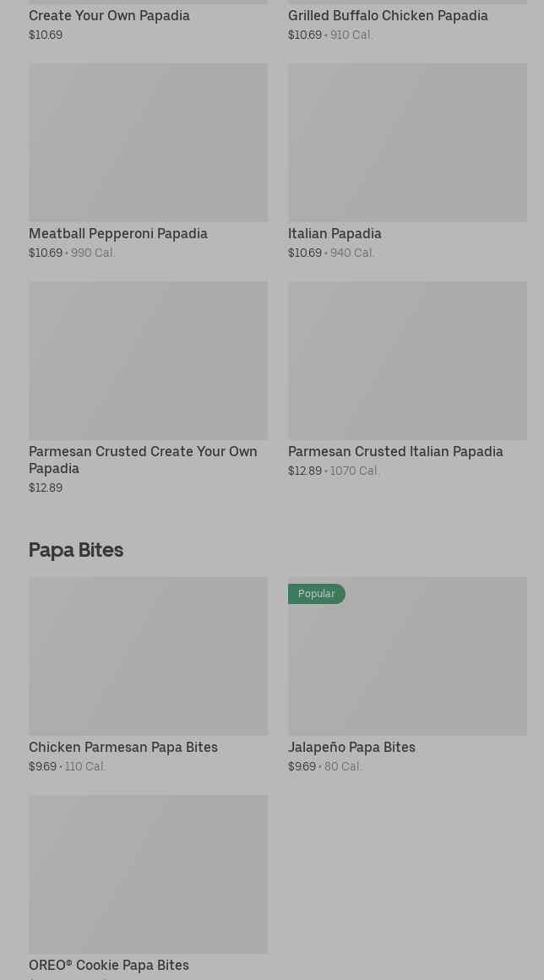Click the Parmesan Crusted Italian Papadia title
Image resolution: width=544 pixels, height=980 pixels.
(395, 451)
